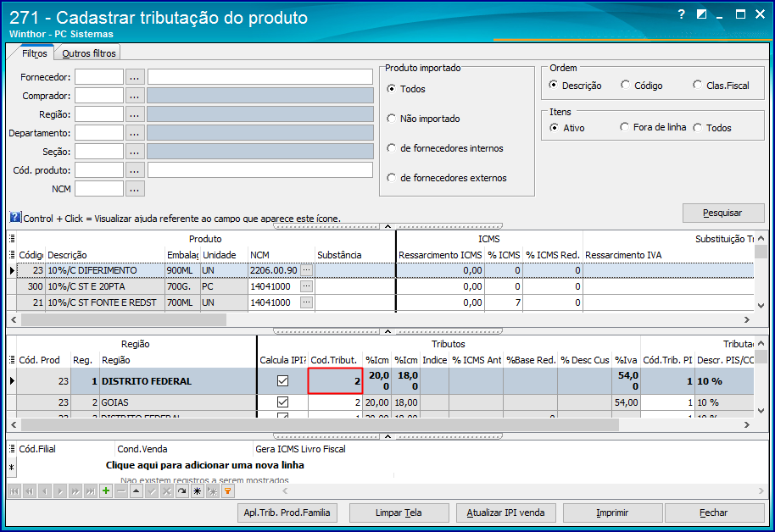Viewport: 775px width, 532px height.
Task: Open Cód. produto lookup button
Action: [x=135, y=170]
